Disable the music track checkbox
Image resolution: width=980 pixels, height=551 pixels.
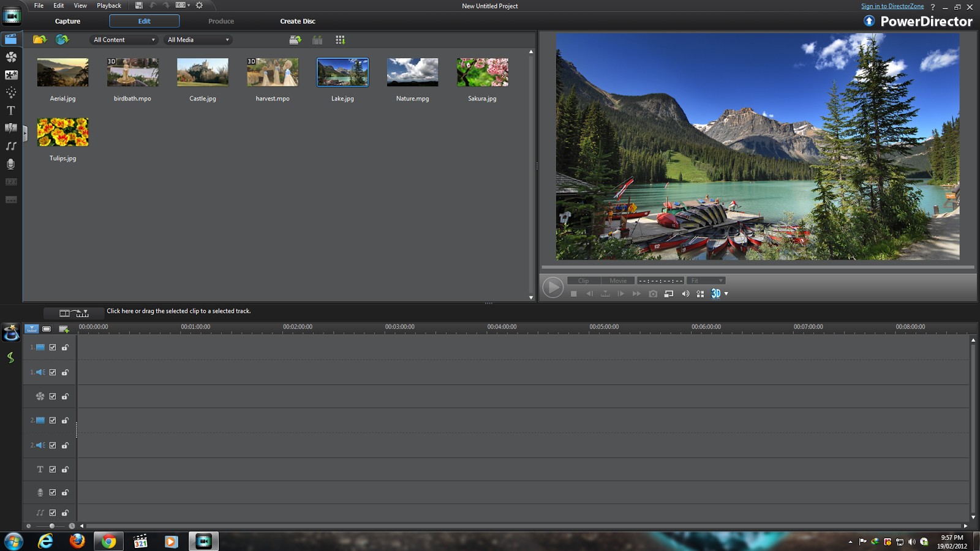tap(53, 513)
